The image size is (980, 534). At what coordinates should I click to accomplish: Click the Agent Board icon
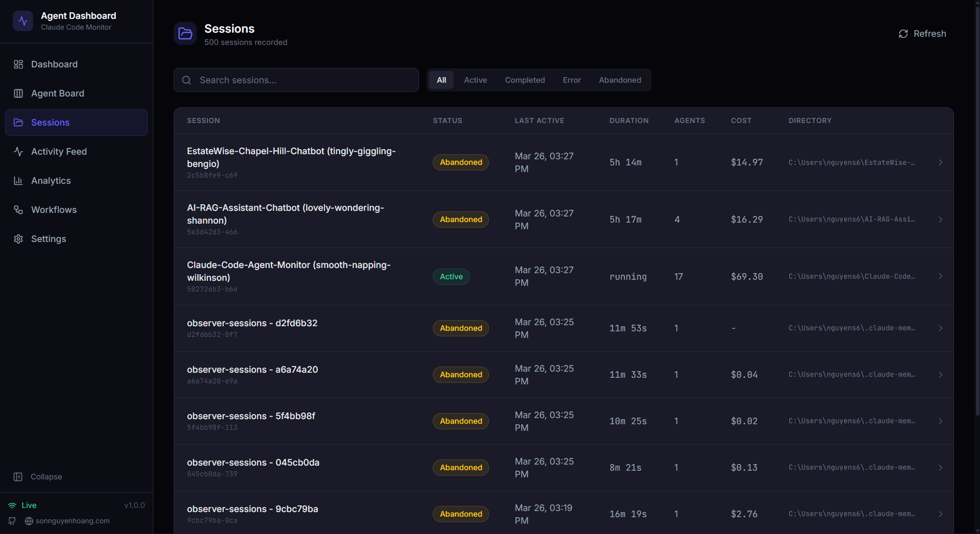point(18,93)
